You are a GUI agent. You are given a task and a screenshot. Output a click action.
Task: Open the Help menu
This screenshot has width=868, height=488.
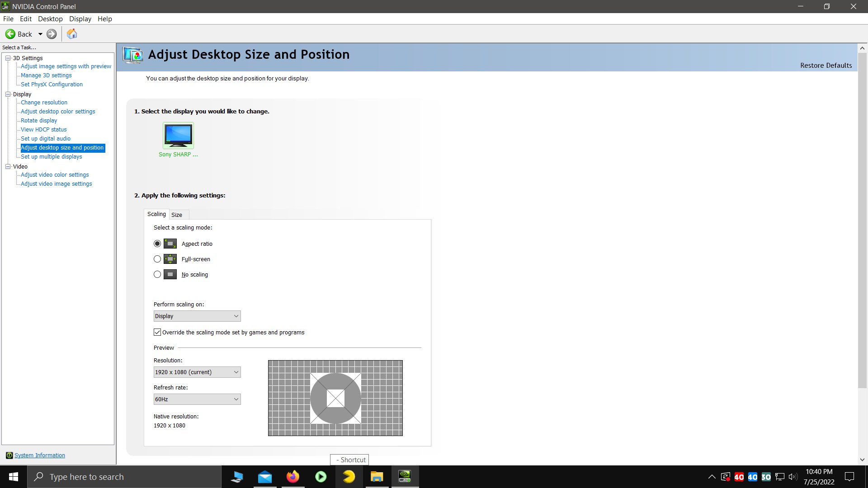(x=104, y=19)
